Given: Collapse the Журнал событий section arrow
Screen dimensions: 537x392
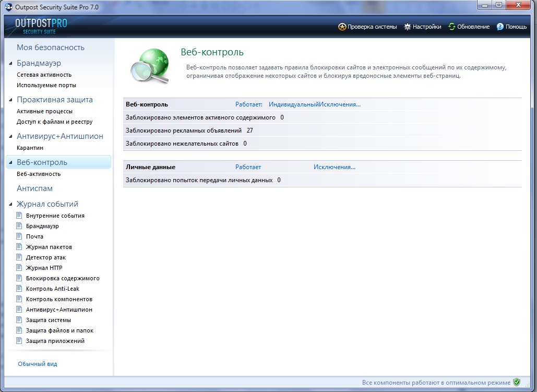Looking at the screenshot, I should [x=10, y=204].
